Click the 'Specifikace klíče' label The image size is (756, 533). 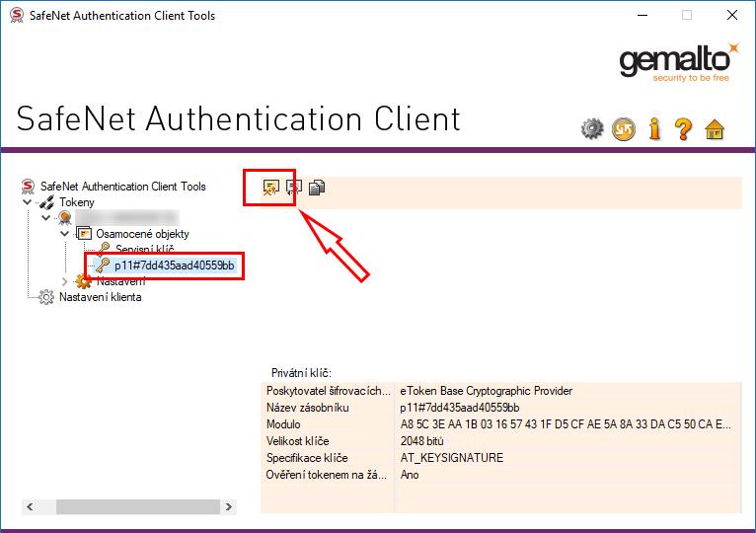[307, 458]
